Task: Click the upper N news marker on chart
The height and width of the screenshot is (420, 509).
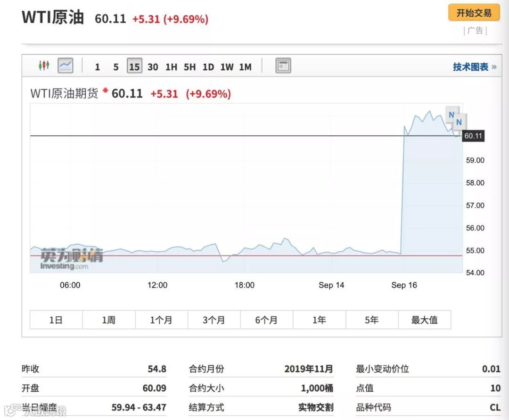Action: [452, 115]
